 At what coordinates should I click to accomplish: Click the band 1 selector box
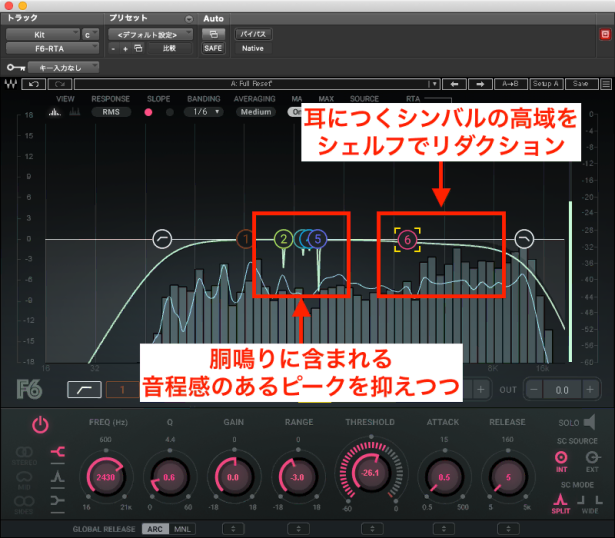point(122,389)
